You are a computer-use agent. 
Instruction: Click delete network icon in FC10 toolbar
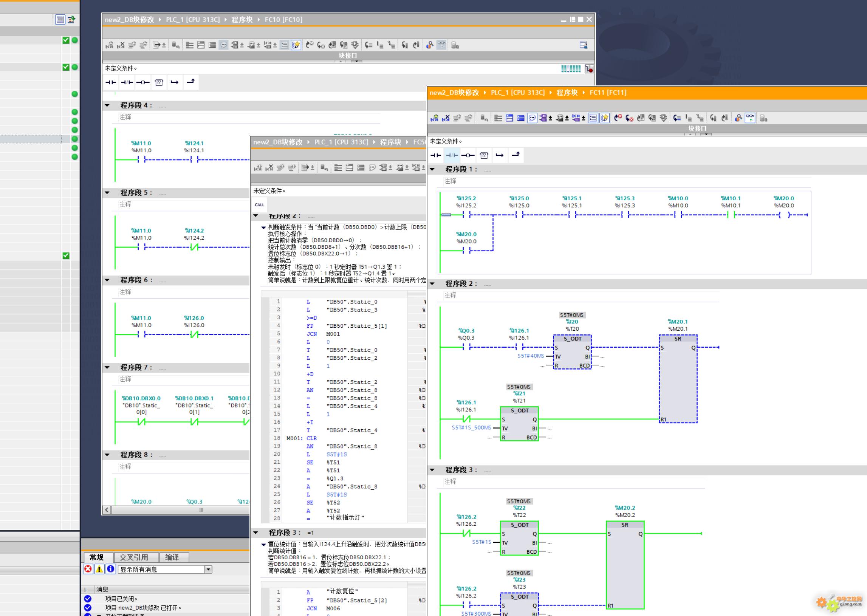click(x=121, y=45)
